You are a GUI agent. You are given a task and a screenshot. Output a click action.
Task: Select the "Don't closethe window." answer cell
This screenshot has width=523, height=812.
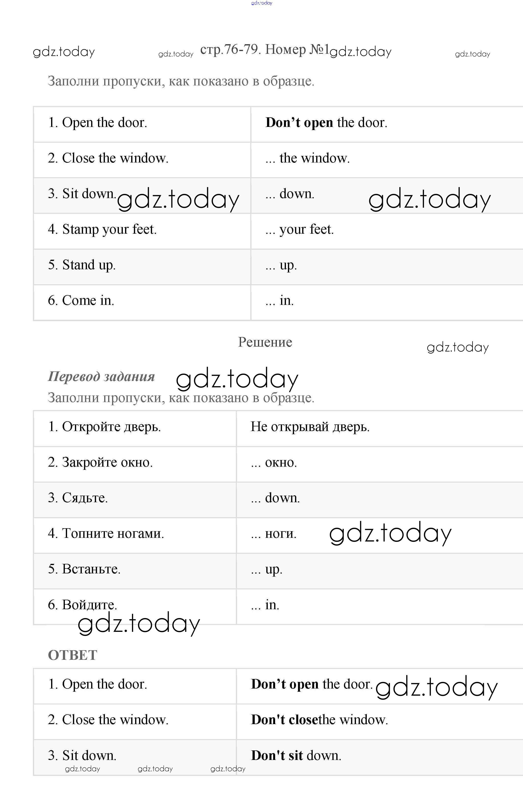[319, 720]
